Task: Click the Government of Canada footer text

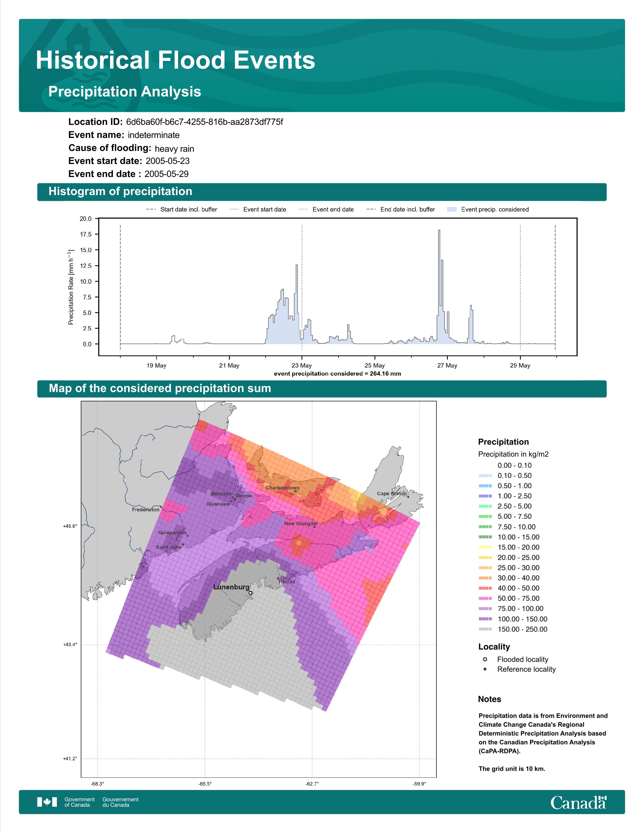Action: pos(79,802)
